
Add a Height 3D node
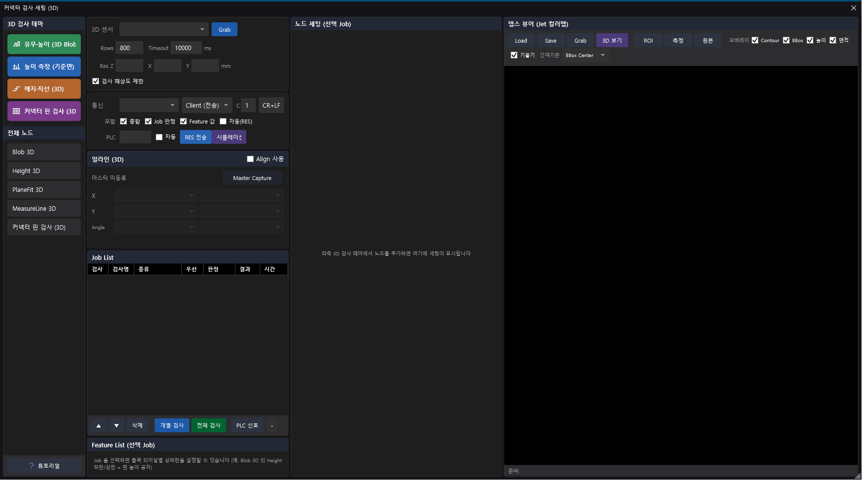[x=44, y=171]
